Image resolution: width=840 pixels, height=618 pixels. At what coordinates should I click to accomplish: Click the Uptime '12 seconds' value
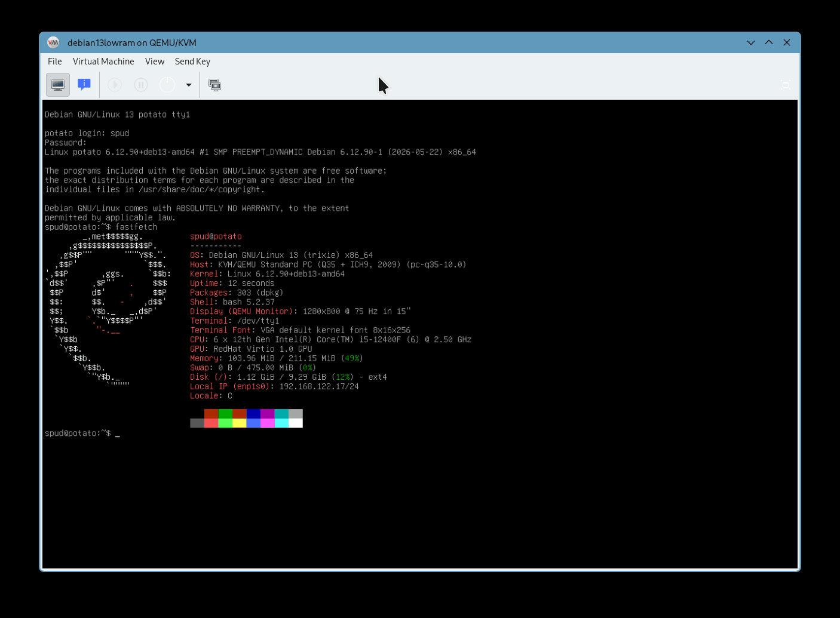251,284
